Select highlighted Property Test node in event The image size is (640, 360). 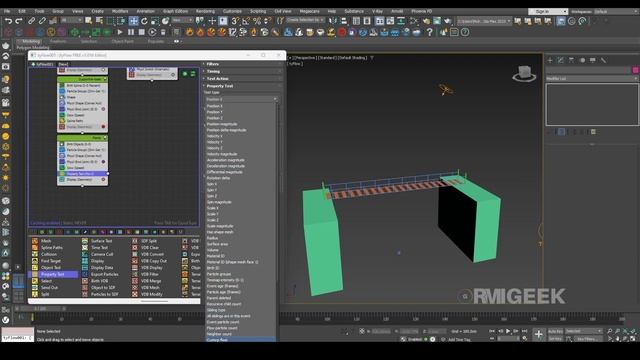[82, 173]
